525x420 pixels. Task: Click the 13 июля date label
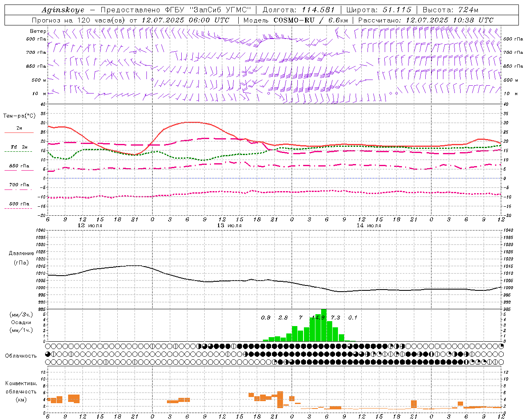(229, 226)
